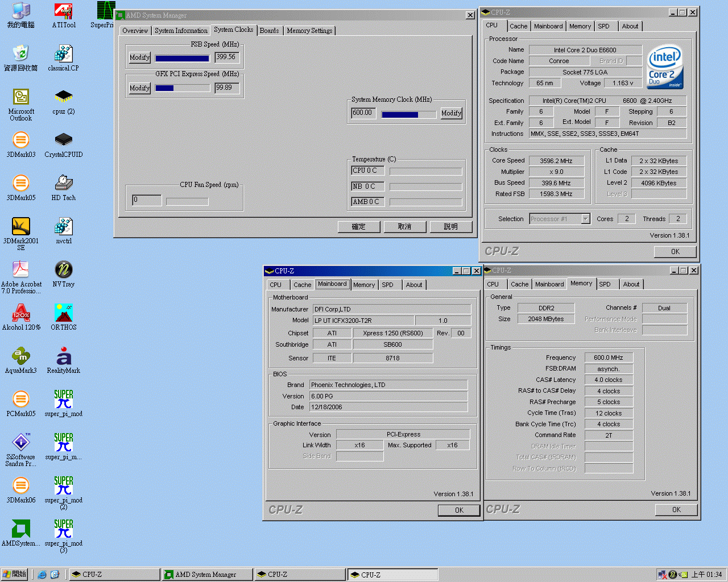Screen dimensions: 728x582
Task: Switch to CPU tab in Memory CPU-Z window
Action: pos(493,284)
